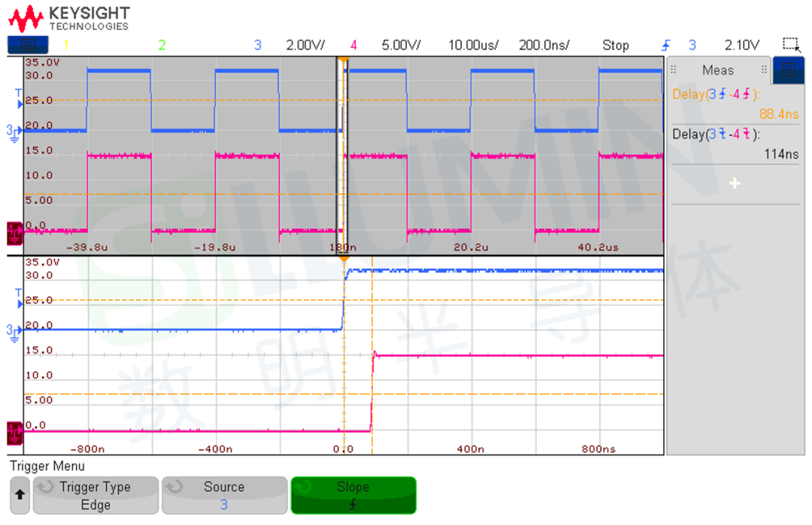812x525 pixels.
Task: Click the up arrow back button in Trigger Menu
Action: [20, 495]
